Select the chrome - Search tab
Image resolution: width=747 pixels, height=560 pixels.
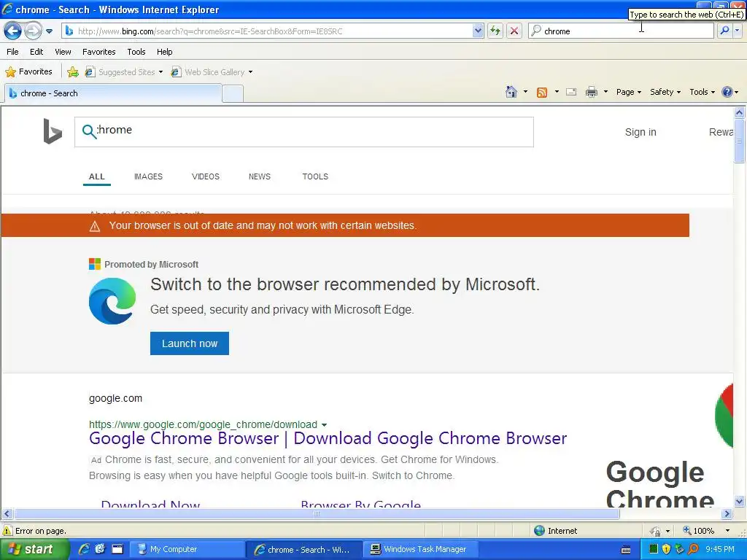point(113,93)
